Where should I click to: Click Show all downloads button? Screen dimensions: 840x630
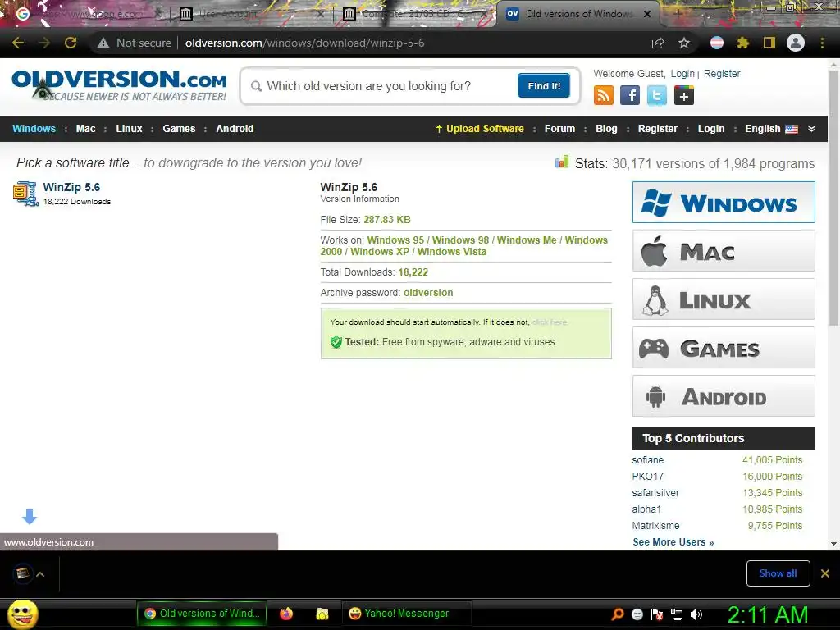click(778, 573)
